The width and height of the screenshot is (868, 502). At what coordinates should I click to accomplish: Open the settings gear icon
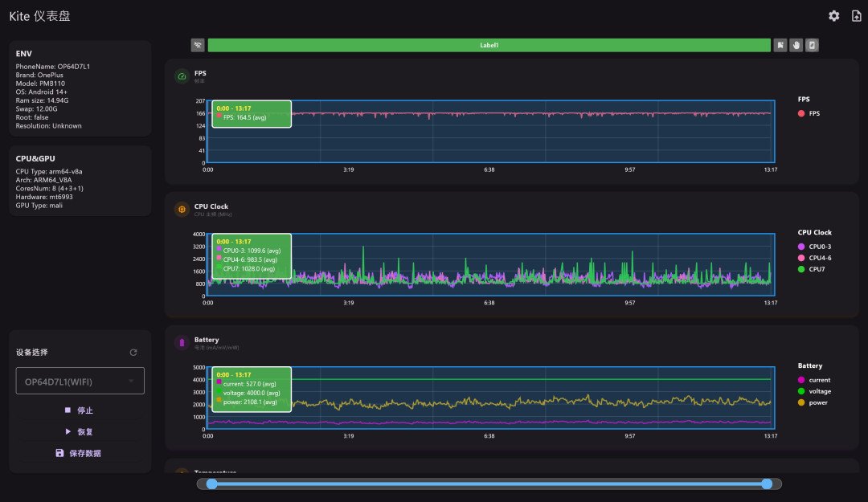833,16
